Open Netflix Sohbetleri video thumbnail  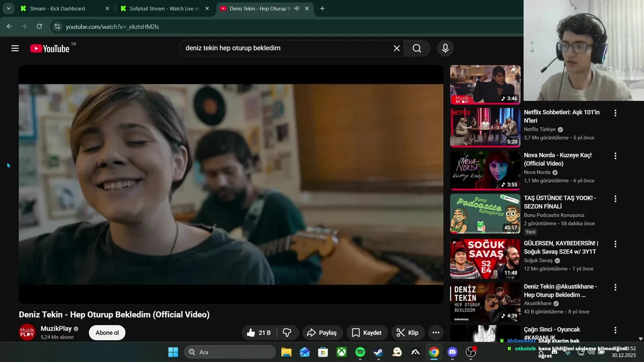click(485, 127)
